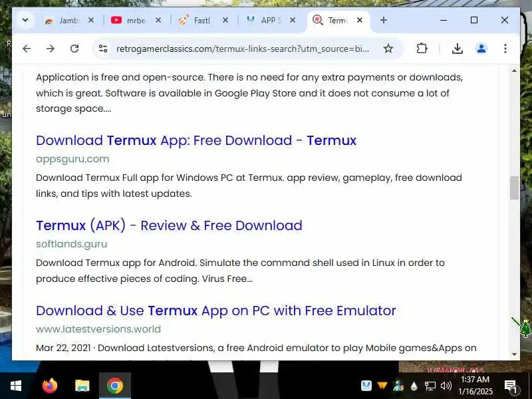Open File Explorer from the taskbar

click(x=82, y=386)
